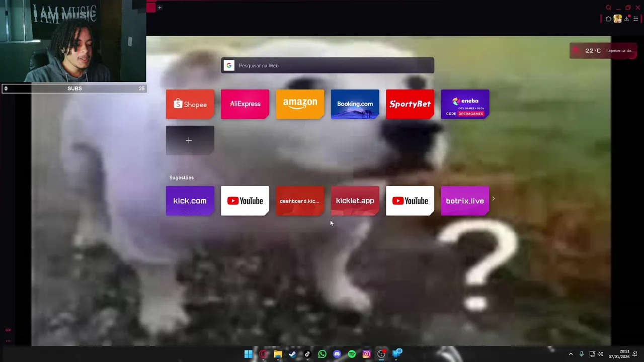Open the Eneba speed dial tile
Image resolution: width=644 pixels, height=362 pixels.
coord(465,104)
